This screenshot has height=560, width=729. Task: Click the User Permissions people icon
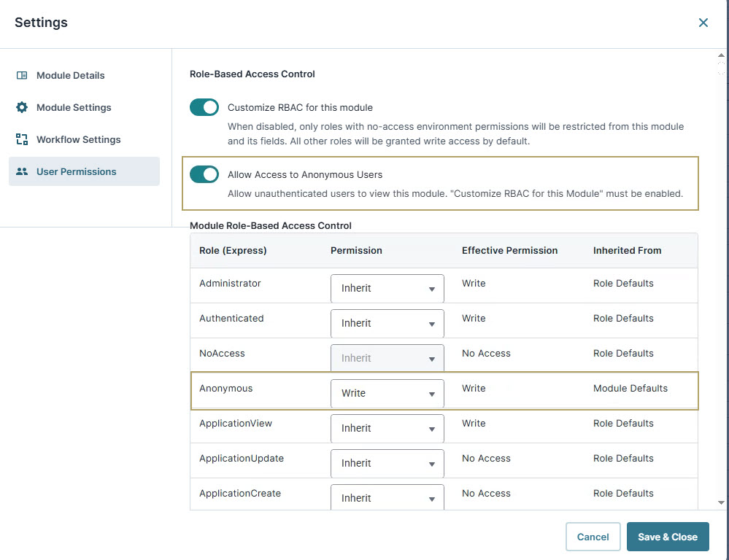22,171
